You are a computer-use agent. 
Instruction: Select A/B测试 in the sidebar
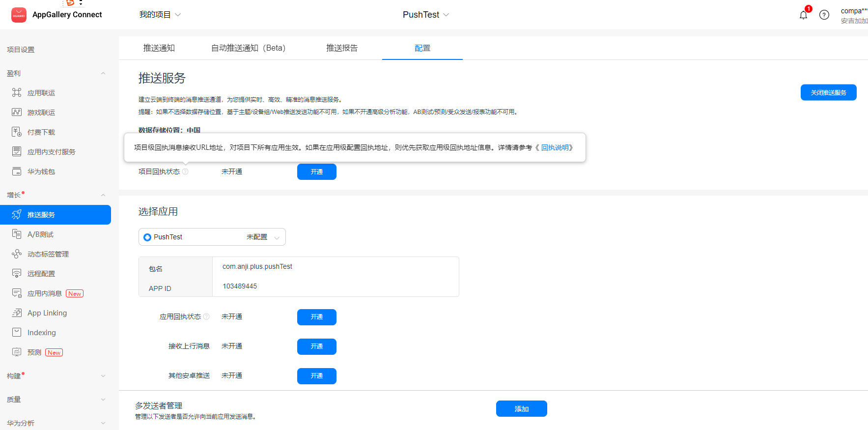click(40, 234)
